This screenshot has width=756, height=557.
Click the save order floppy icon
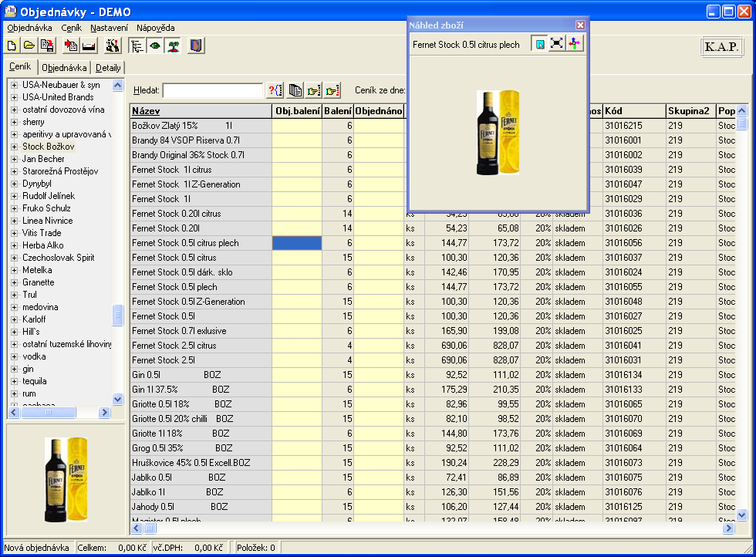(46, 46)
